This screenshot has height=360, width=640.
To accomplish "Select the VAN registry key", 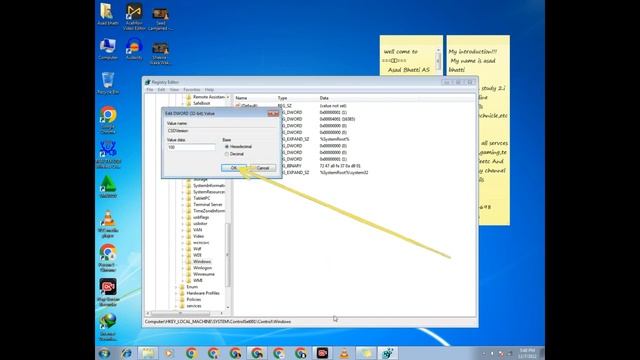I will click(x=197, y=230).
